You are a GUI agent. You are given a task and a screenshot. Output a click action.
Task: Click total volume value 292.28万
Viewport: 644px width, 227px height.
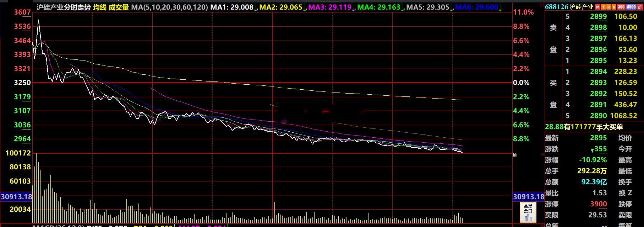coord(592,171)
